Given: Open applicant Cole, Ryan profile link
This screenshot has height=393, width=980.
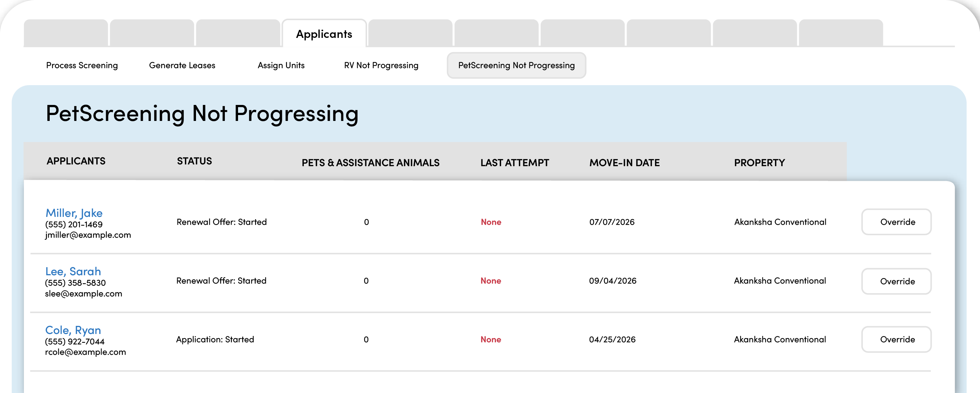Looking at the screenshot, I should click(73, 330).
